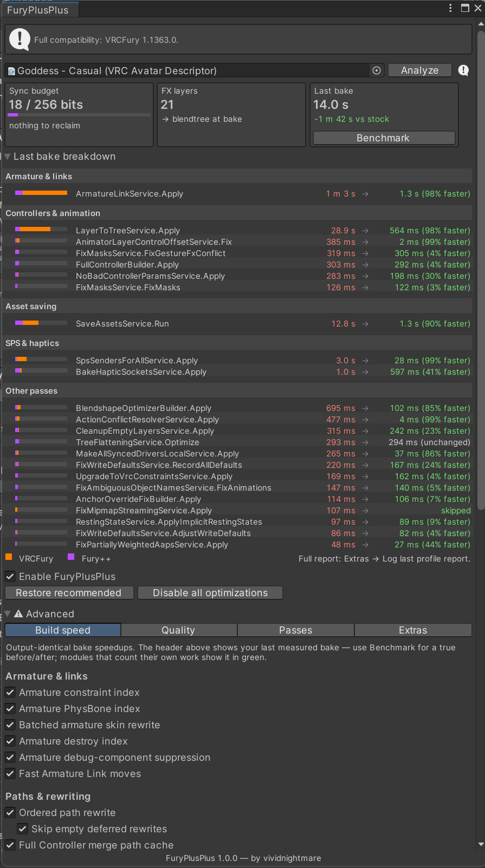Disable Skip empty deferred rewrites
This screenshot has width=485, height=868.
23,828
